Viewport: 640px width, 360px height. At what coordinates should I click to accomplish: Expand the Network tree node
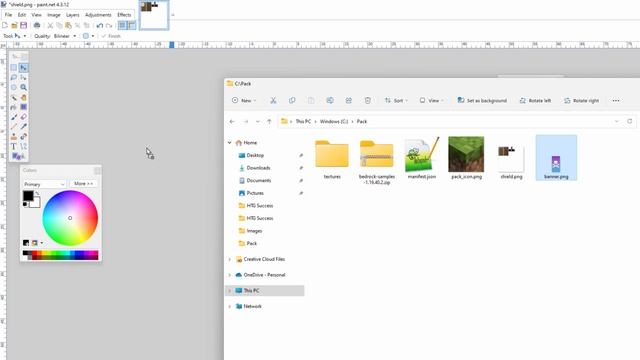[x=229, y=307]
